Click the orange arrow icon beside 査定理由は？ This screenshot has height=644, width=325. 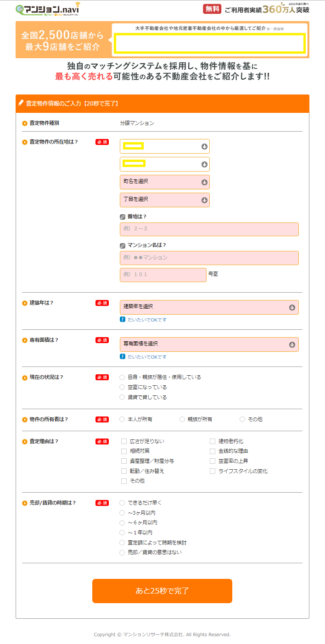coord(25,442)
